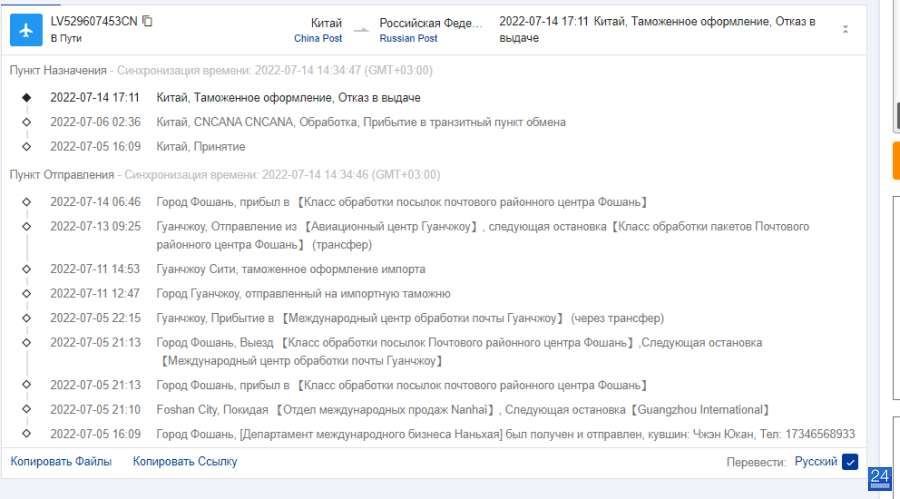Select tracking number text LV529607453CN
Image resolution: width=900 pixels, height=499 pixels.
coord(94,22)
